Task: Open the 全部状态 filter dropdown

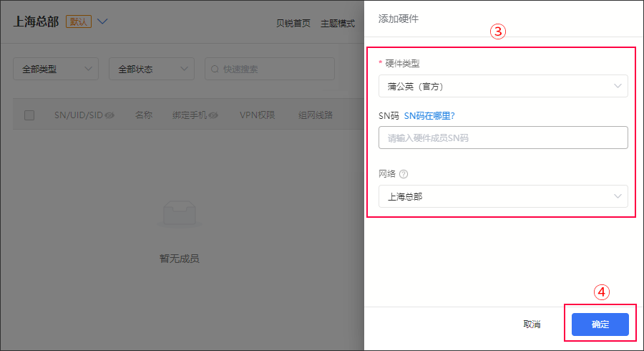Action: [x=152, y=69]
